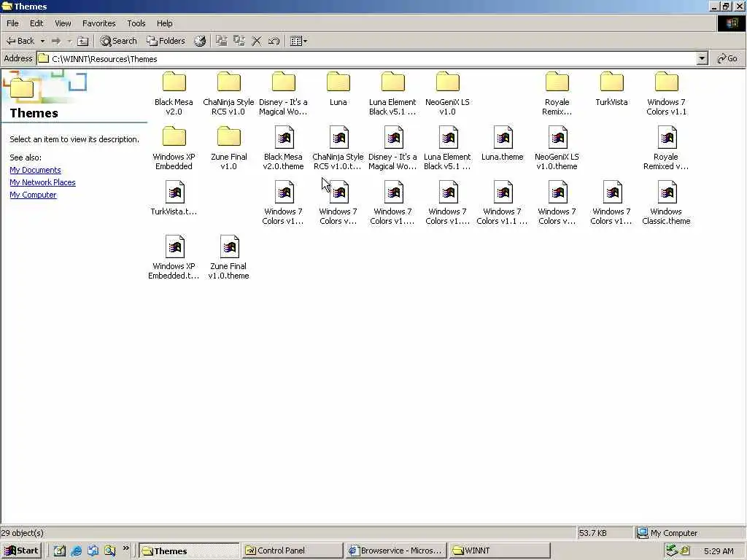
Task: Open the Edit menu
Action: click(36, 23)
